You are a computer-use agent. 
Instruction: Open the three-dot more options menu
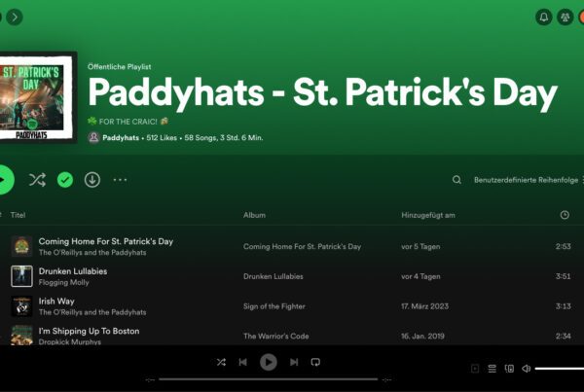pyautogui.click(x=120, y=180)
